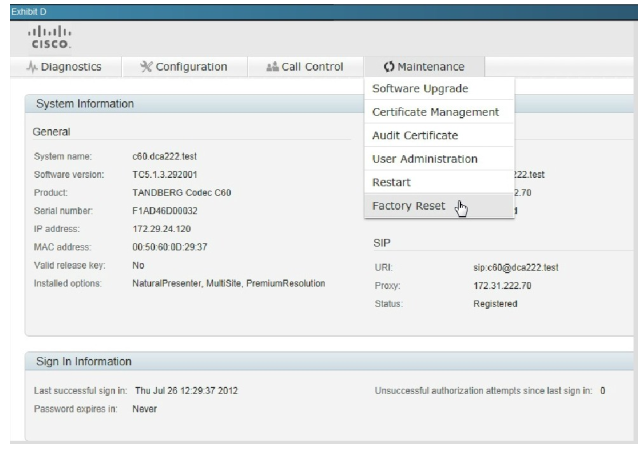Open User Administration from the menu
The height and width of the screenshot is (450, 641).
click(x=424, y=159)
